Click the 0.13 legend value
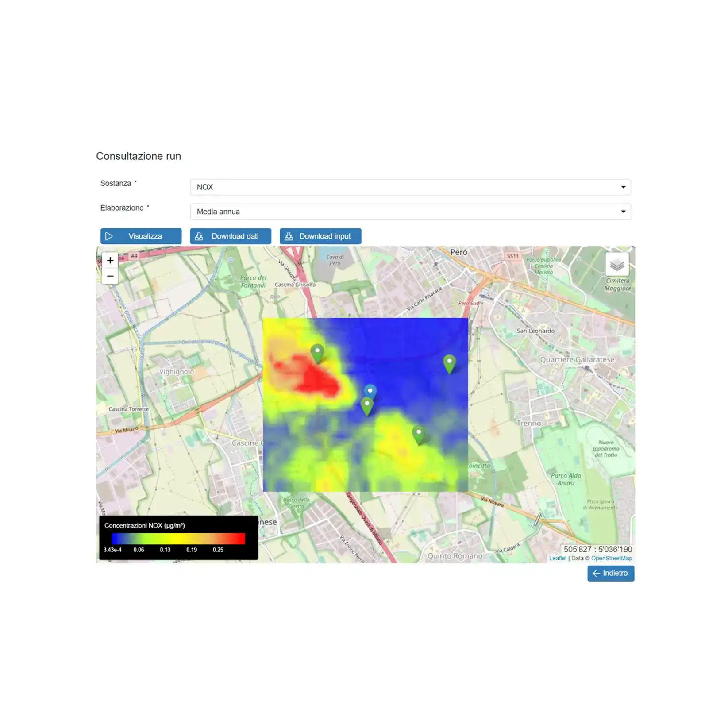This screenshot has width=728, height=728. pos(165,550)
